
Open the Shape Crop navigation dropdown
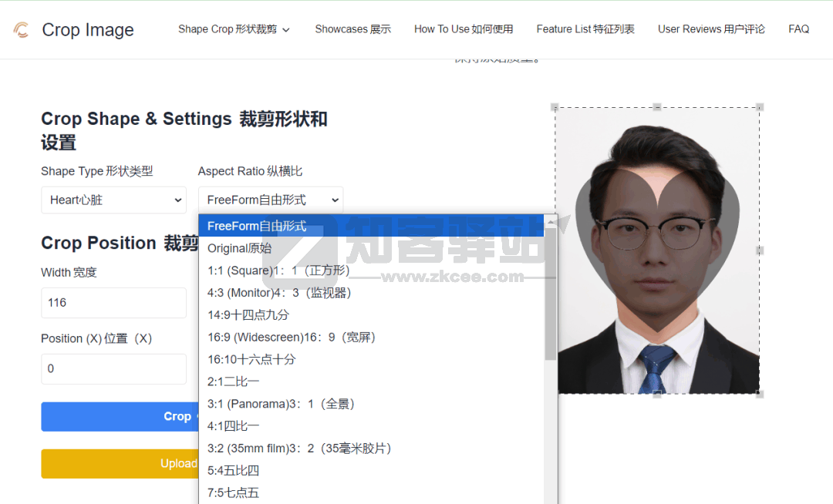234,29
